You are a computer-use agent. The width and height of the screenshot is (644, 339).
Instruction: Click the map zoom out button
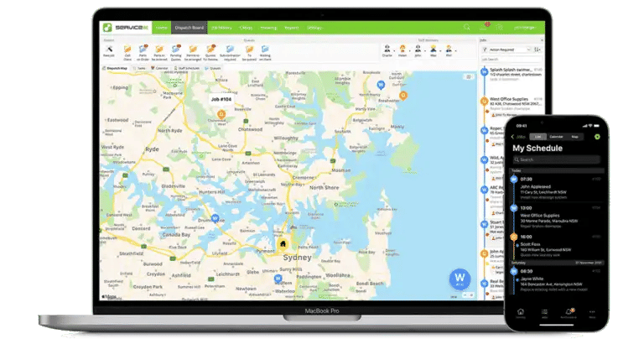[x=465, y=295]
